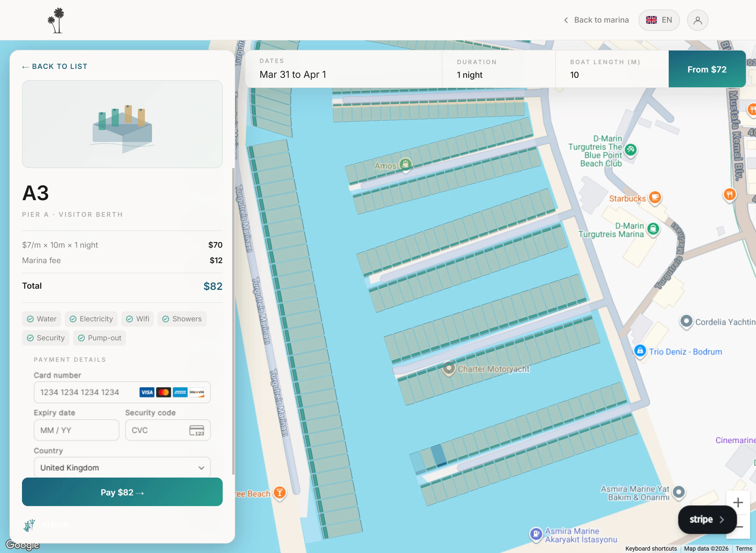Click the Stripe badge on the map
Image resolution: width=756 pixels, height=553 pixels.
pyautogui.click(x=707, y=519)
